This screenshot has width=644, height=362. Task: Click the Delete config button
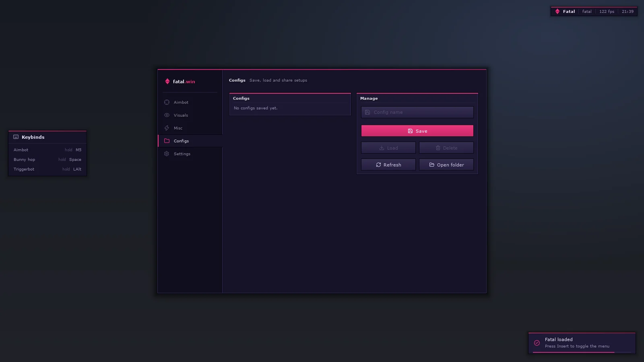tap(446, 148)
